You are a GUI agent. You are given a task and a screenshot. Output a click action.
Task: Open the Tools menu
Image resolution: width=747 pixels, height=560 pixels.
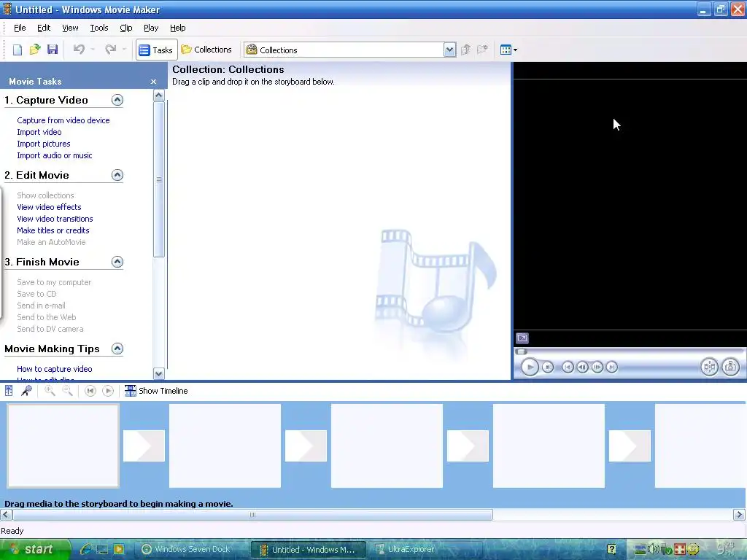99,28
